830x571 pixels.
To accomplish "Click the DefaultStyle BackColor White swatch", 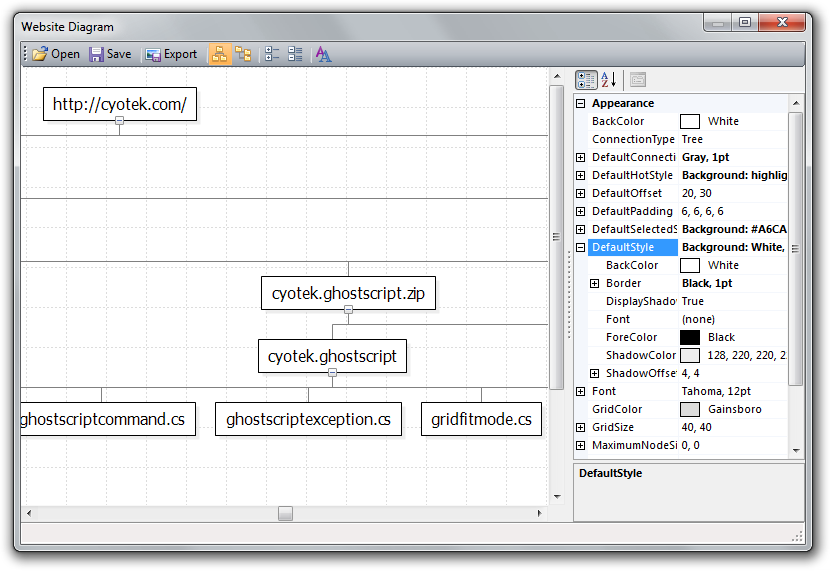I will 690,265.
